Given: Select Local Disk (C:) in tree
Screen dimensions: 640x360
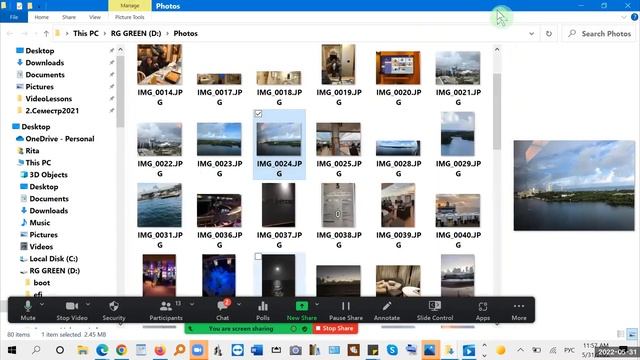Looking at the screenshot, I should 53,259.
